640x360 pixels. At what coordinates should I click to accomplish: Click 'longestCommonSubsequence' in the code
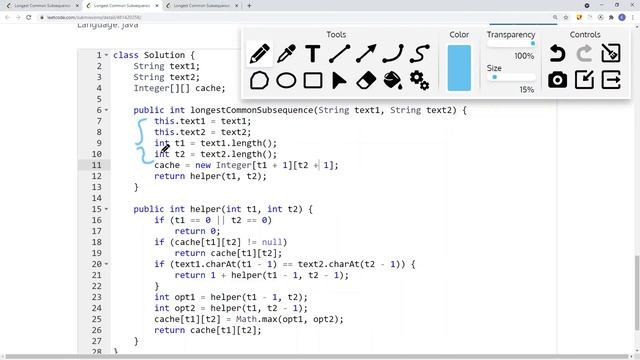click(x=251, y=110)
